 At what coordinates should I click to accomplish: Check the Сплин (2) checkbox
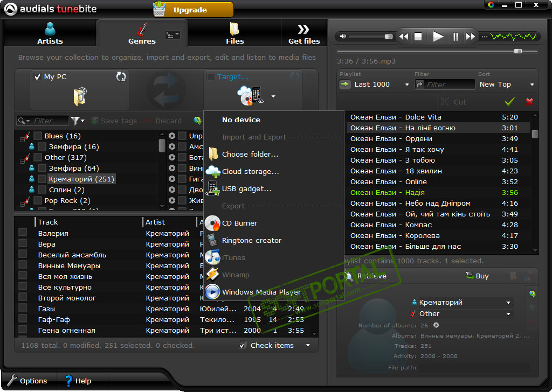tap(42, 190)
